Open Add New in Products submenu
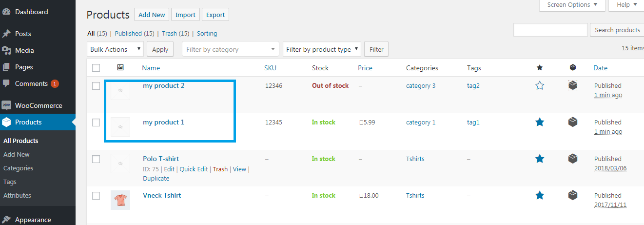The height and width of the screenshot is (225, 644). [x=17, y=154]
